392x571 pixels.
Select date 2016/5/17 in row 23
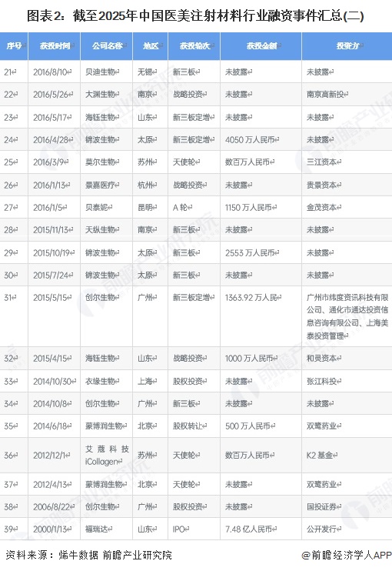(52, 117)
